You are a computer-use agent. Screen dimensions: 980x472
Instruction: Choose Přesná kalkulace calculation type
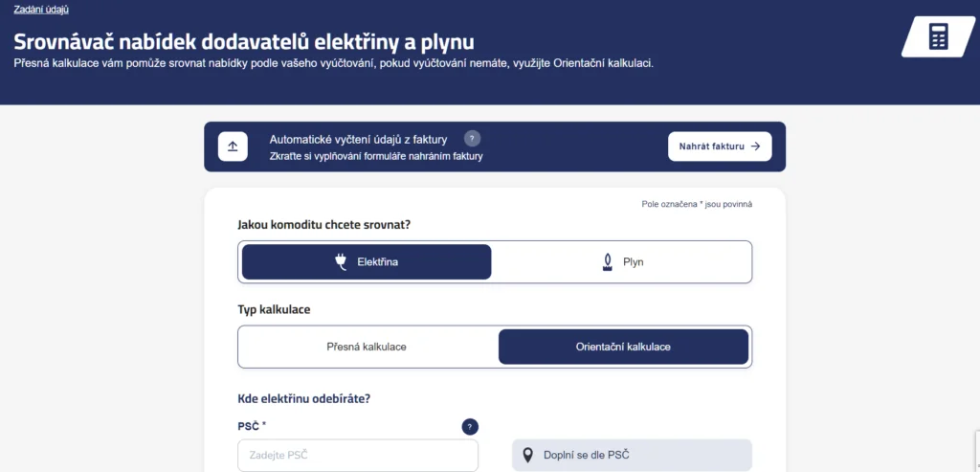pyautogui.click(x=367, y=347)
